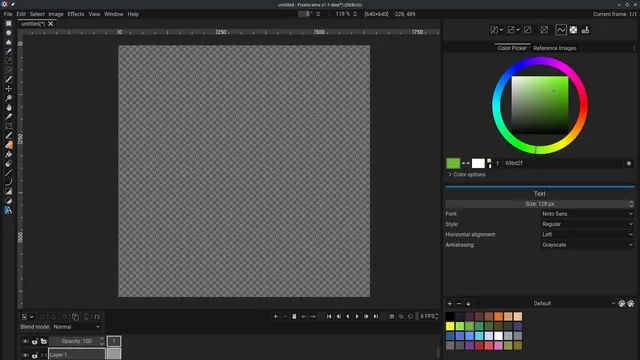The image size is (640, 360).
Task: Switch to the Color Picker tab
Action: [512, 48]
